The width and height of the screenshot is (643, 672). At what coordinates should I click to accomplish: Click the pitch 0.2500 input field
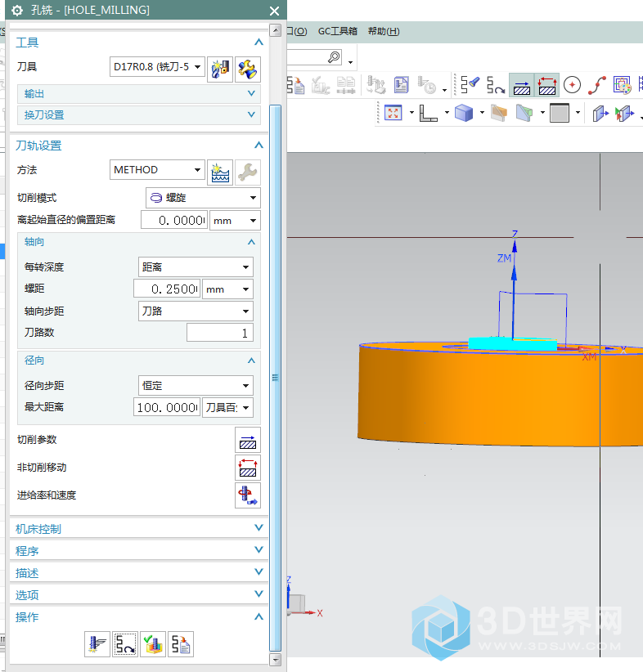(167, 289)
